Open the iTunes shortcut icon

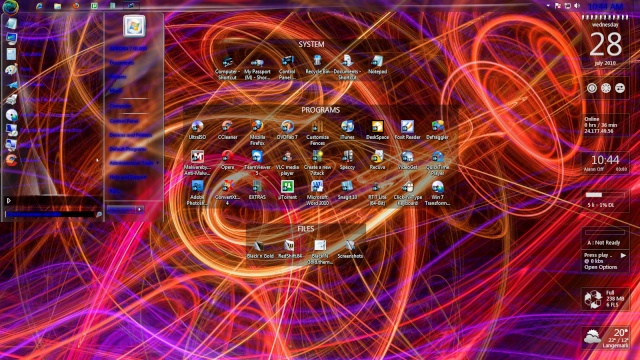click(x=347, y=130)
